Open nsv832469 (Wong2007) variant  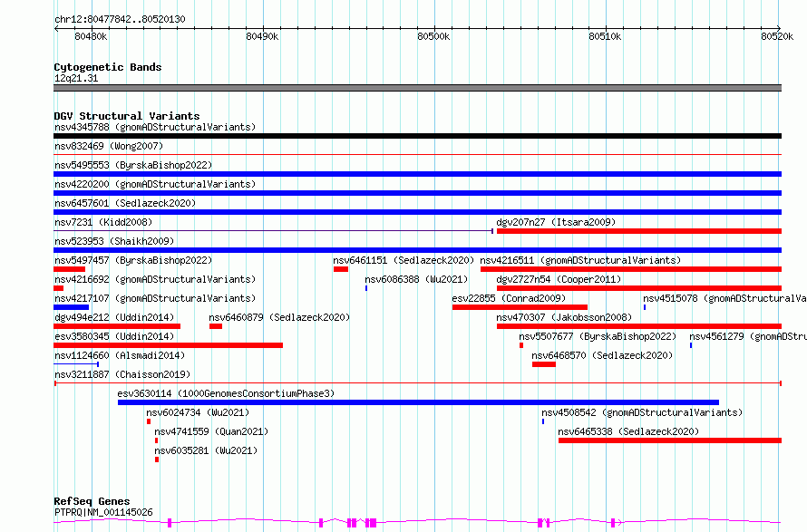coord(109,146)
